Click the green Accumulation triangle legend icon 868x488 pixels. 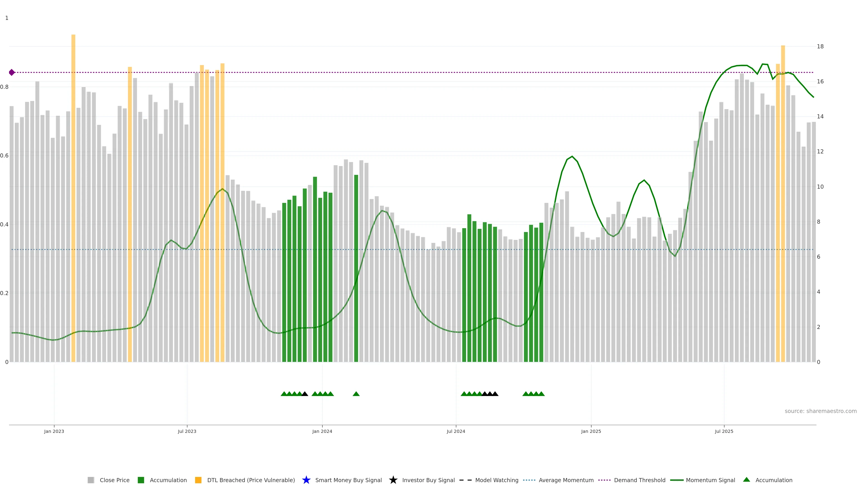coord(746,480)
